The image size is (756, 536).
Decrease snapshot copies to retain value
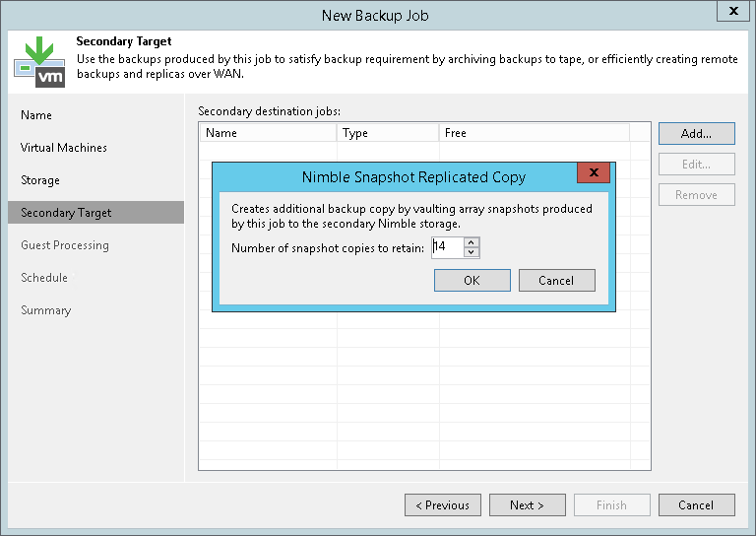[x=472, y=252]
